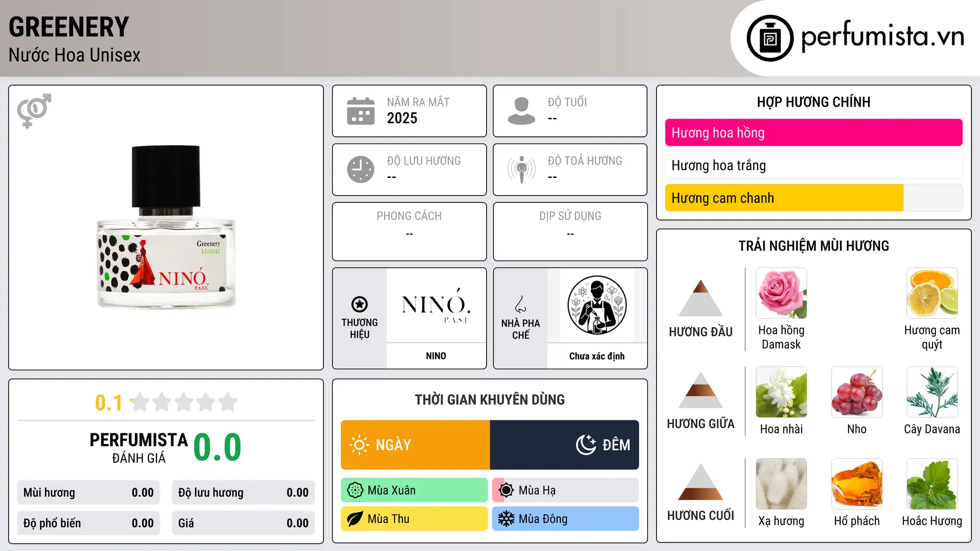Click the Hương Giữa pyramid icon
This screenshot has width=980, height=551.
pos(701,390)
